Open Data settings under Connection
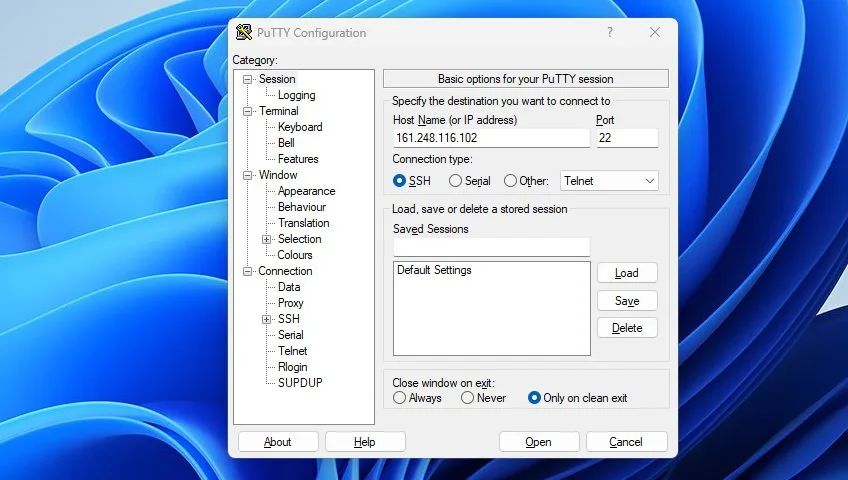The height and width of the screenshot is (480, 848). click(289, 287)
